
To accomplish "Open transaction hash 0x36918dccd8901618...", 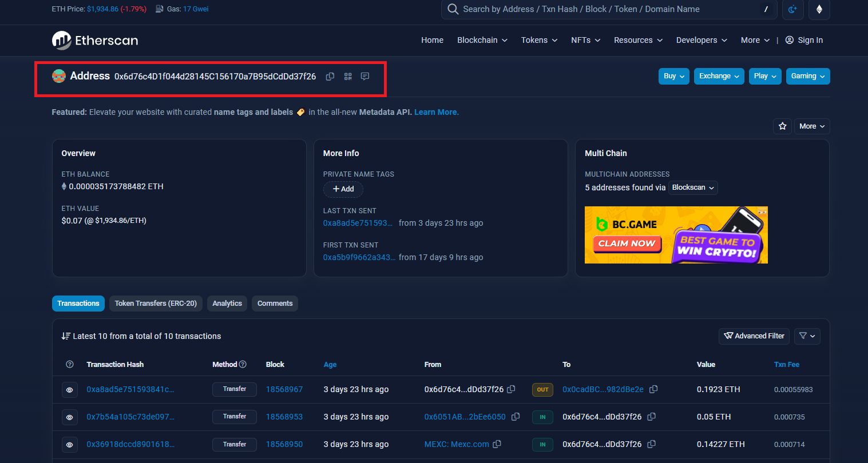I will [130, 444].
